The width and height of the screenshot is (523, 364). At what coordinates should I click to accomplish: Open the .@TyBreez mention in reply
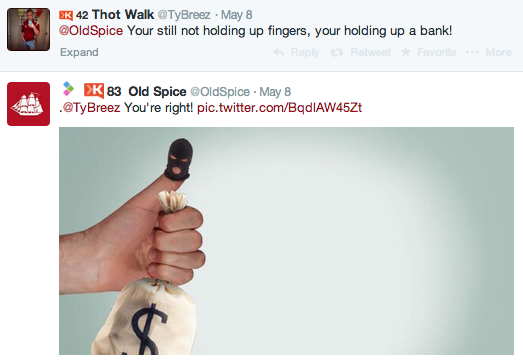click(90, 108)
